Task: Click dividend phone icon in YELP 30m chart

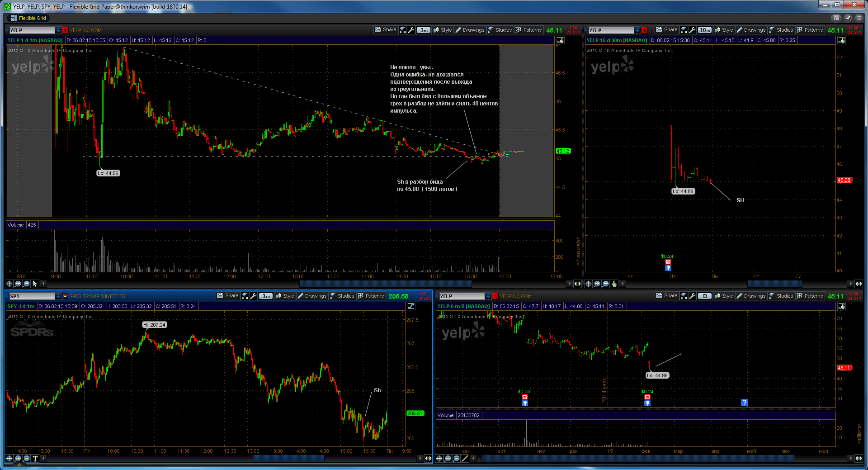Action: pos(668,262)
